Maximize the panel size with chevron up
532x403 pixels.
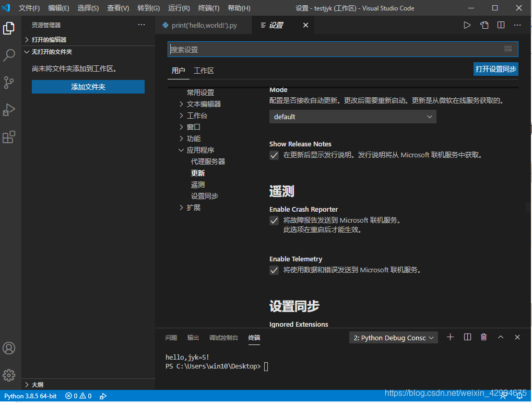point(501,337)
